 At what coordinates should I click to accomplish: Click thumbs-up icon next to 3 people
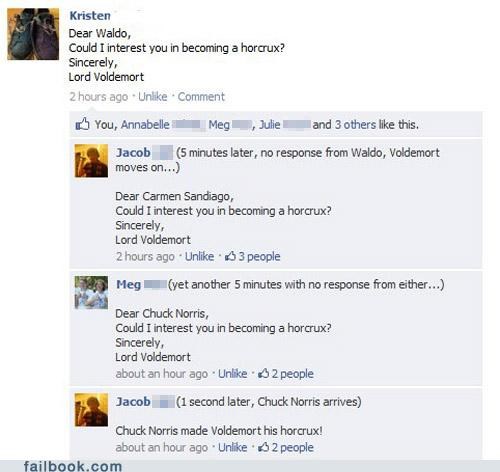230,256
